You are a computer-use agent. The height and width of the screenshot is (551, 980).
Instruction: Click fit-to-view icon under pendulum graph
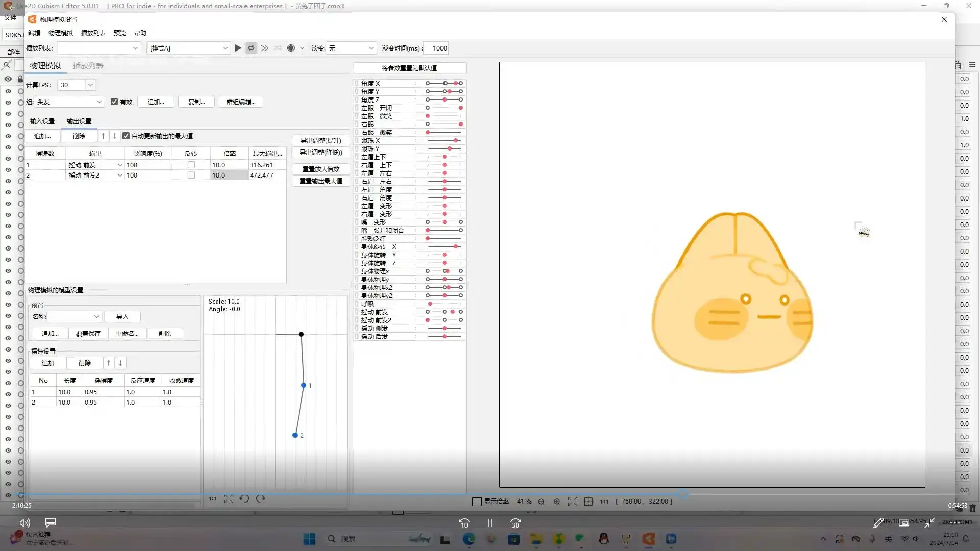[228, 499]
